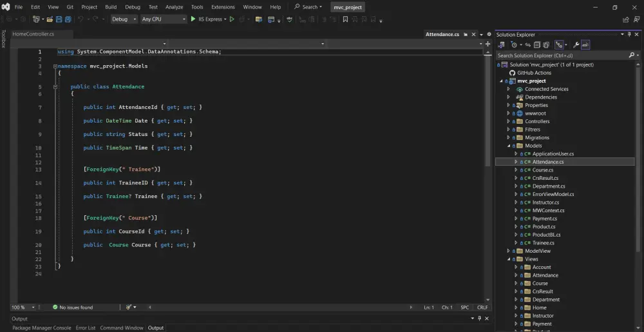Click the Save All toolbar icon

pos(68,19)
